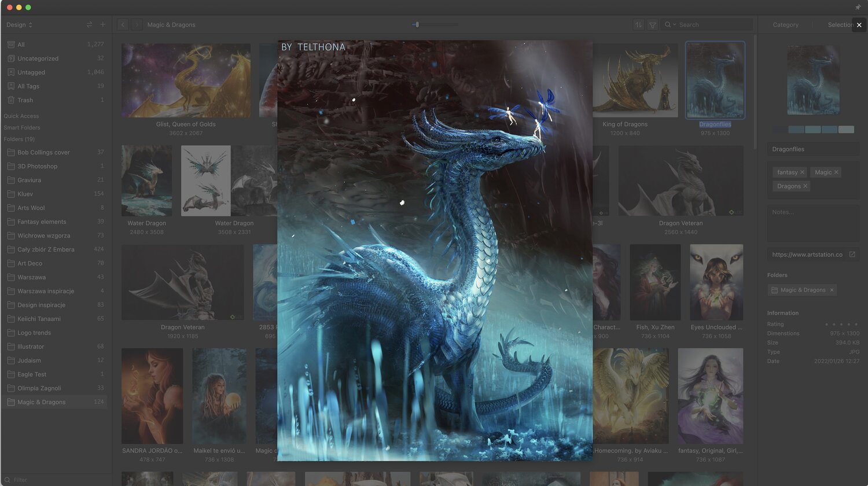Expand the Smart Folders section
This screenshot has width=868, height=486.
22,128
